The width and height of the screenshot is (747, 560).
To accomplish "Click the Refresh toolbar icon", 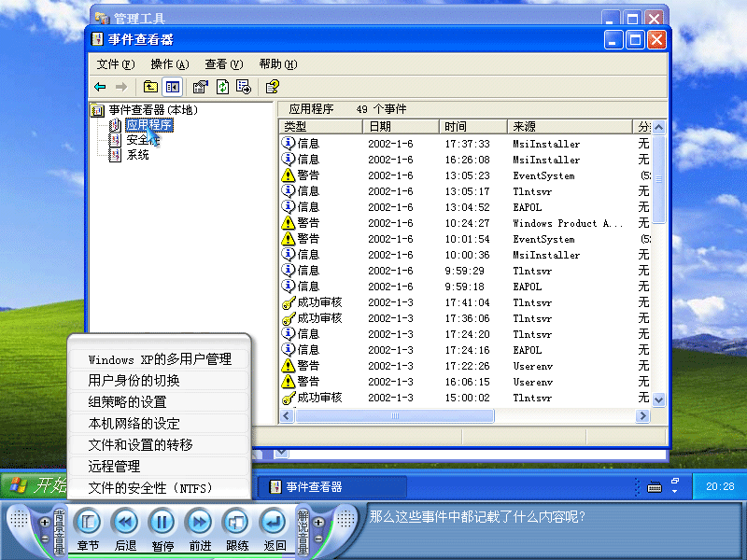I will pos(222,87).
